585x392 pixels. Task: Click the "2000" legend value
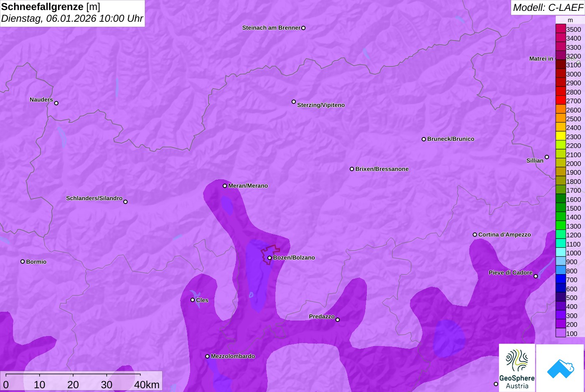tap(574, 163)
